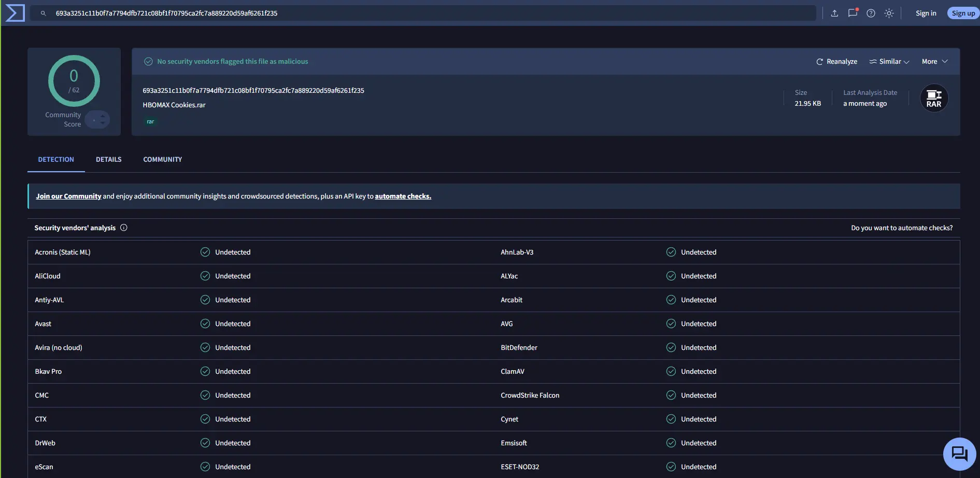Open the automate checks link
980x478 pixels.
point(403,196)
